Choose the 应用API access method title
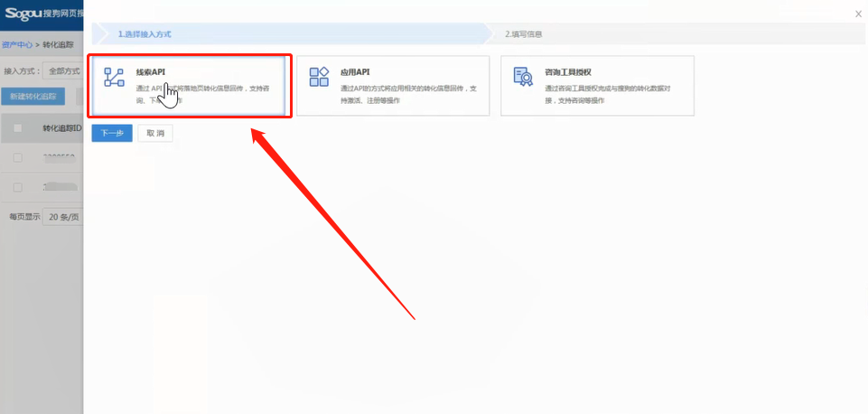This screenshot has height=414, width=868. [x=355, y=71]
